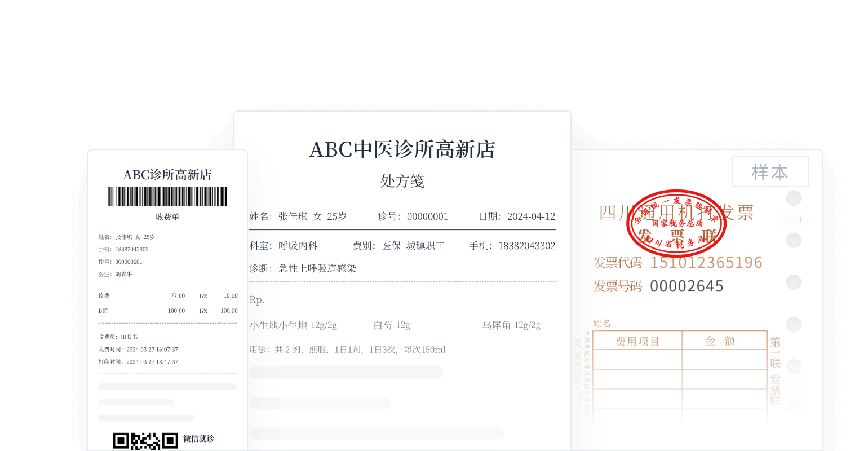Click the 用法 dosage instruction line
This screenshot has height=451, width=868.
[x=347, y=350]
